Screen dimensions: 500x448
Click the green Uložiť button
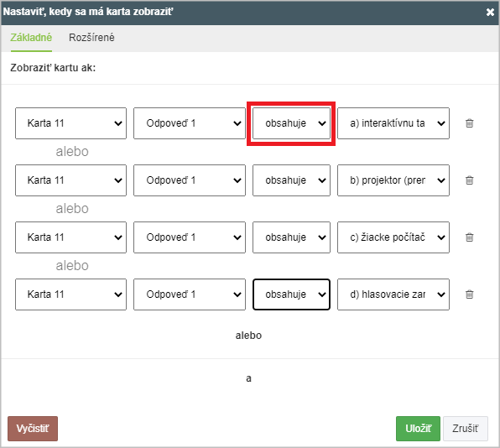point(418,429)
